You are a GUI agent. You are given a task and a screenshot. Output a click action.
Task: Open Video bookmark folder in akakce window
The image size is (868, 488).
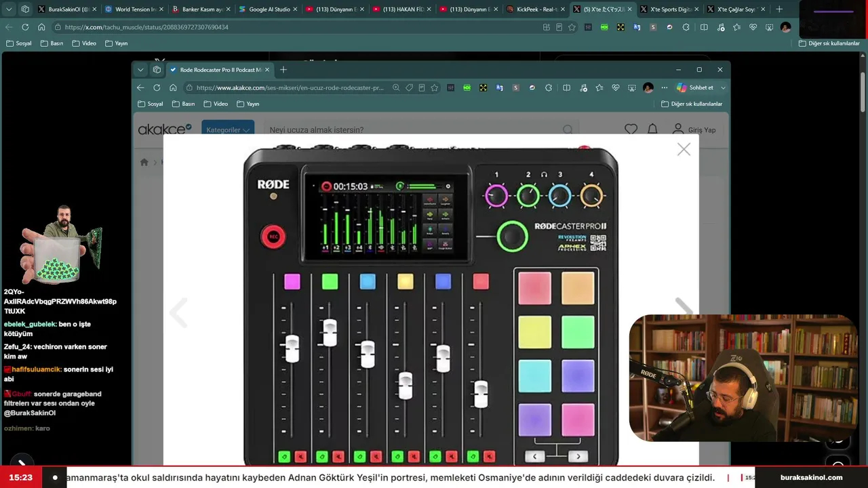216,104
